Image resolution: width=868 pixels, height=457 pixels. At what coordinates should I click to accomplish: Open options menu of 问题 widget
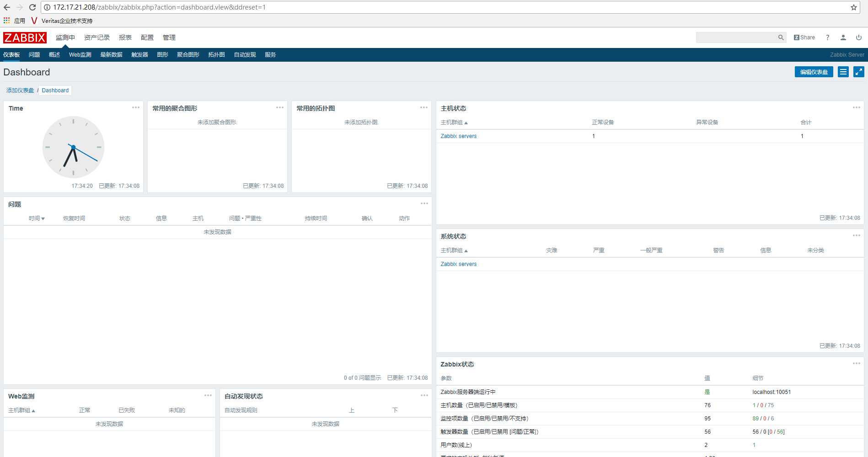pos(424,203)
